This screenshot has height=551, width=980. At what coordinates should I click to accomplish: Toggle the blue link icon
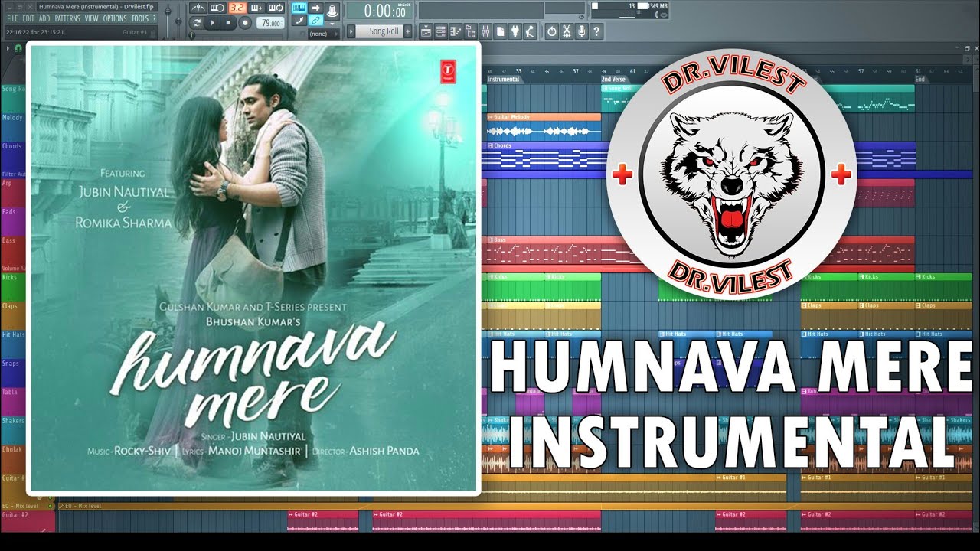pyautogui.click(x=315, y=20)
